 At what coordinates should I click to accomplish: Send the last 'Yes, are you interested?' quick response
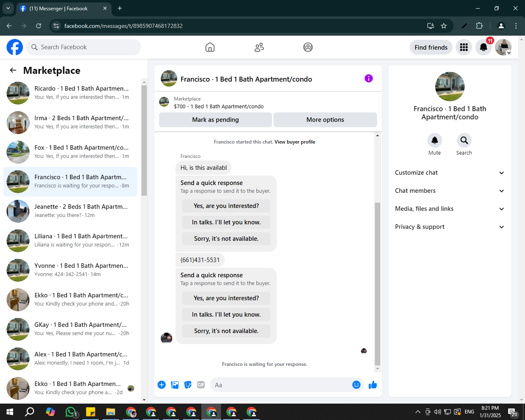226,298
